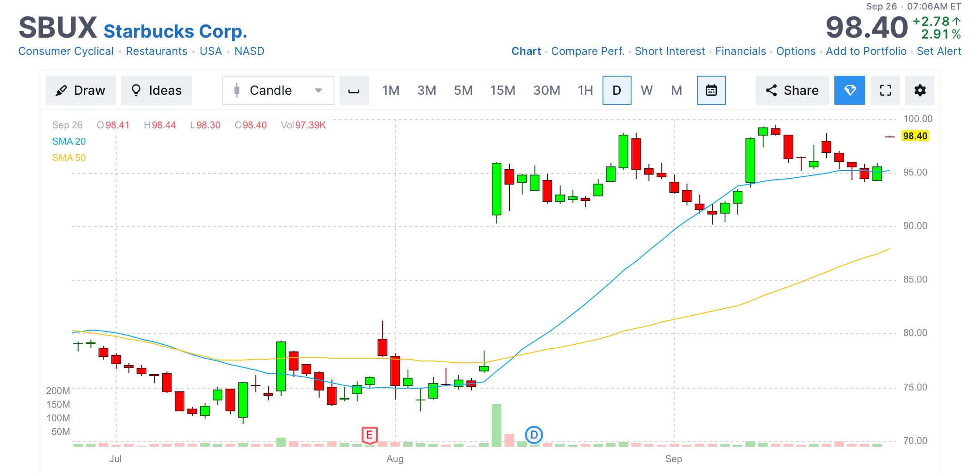The height and width of the screenshot is (473, 980).
Task: Click the bar-spacing bracket icon
Action: click(354, 90)
